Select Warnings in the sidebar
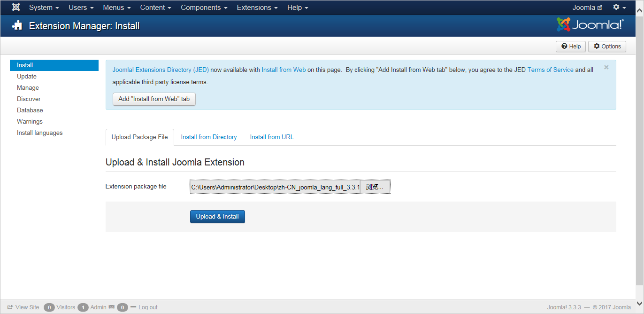 pyautogui.click(x=30, y=122)
